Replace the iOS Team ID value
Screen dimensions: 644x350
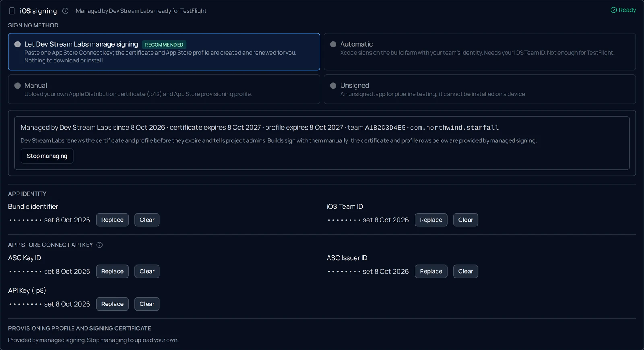coord(431,220)
